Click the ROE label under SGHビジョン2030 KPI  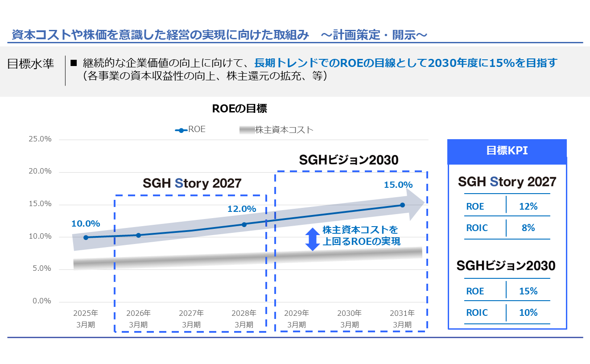[x=475, y=291]
